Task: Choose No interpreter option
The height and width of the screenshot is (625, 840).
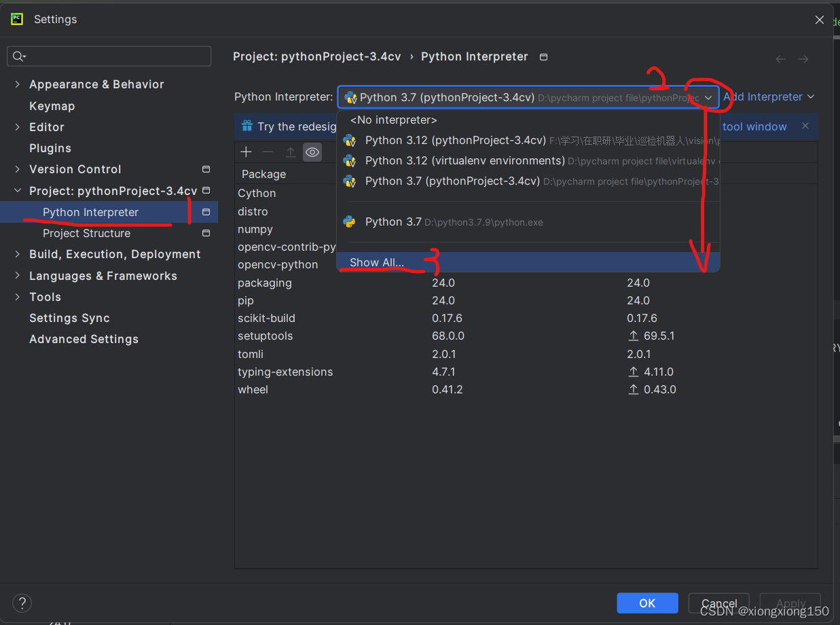Action: point(393,120)
